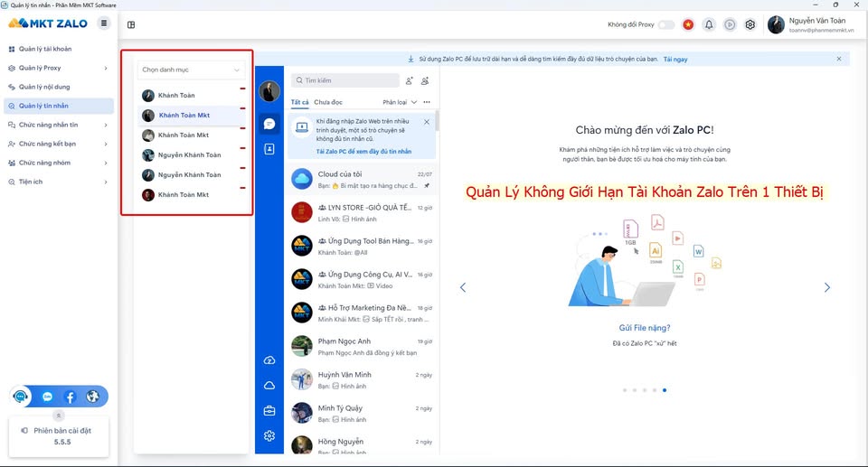Open Zalo cloud icon in blue sidebar
868x467 pixels.
coord(269,385)
